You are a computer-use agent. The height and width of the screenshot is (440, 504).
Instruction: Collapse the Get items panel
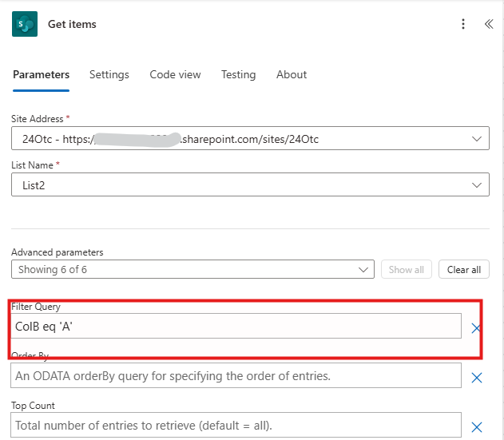(x=489, y=24)
